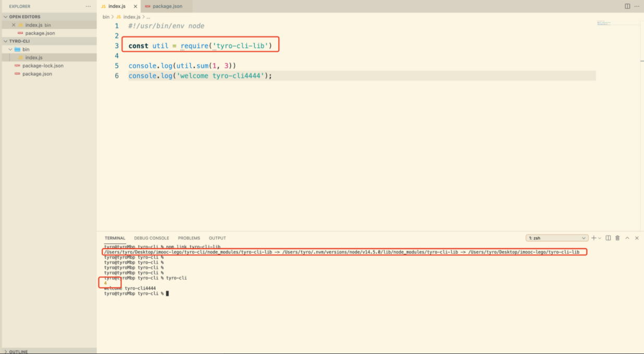Screen dimensions: 644x354
Task: Split the editor to the right
Action: [627, 6]
